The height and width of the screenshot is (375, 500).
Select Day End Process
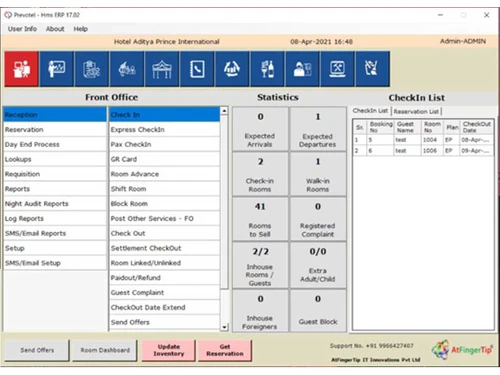click(55, 144)
